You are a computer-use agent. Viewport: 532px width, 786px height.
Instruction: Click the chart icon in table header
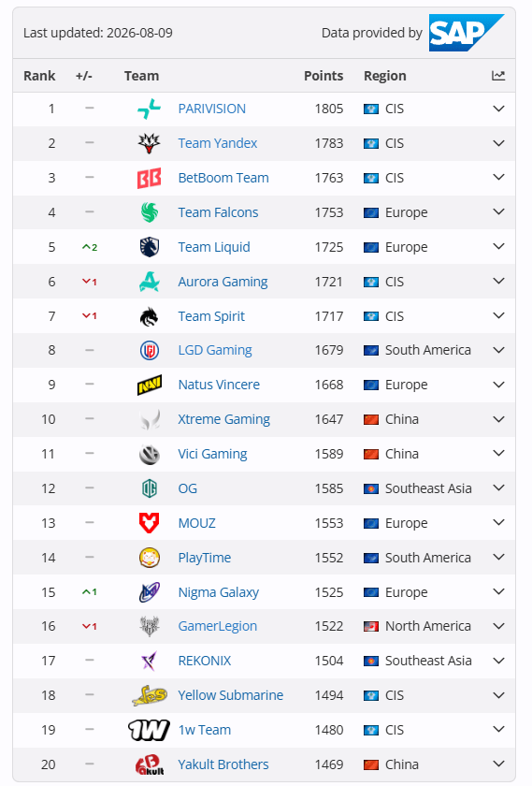[498, 76]
